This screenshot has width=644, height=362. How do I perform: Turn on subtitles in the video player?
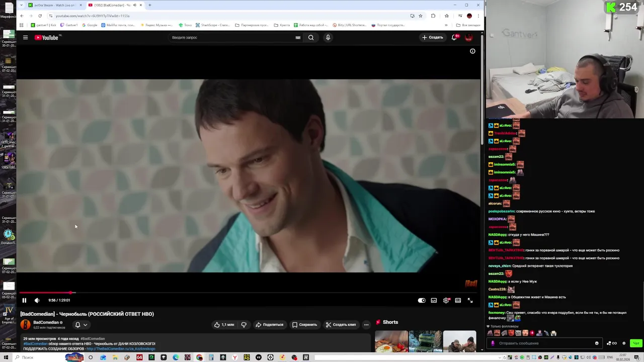pyautogui.click(x=434, y=300)
